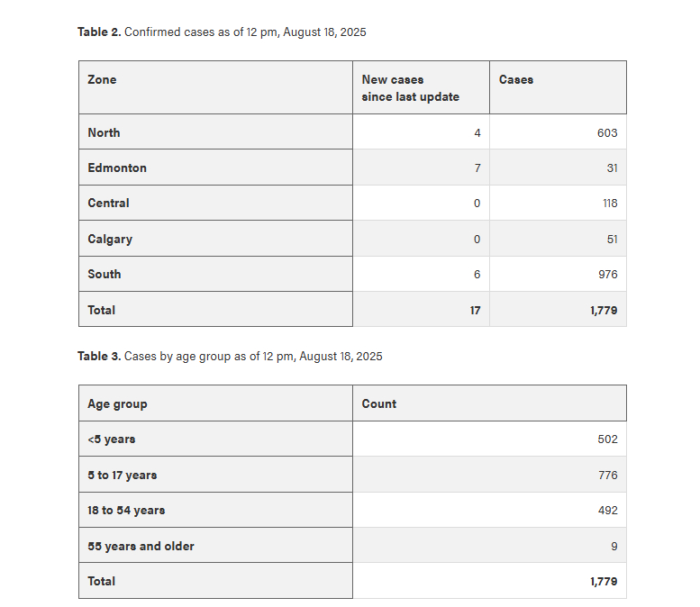Select the "55 years and older" row label
This screenshot has height=607, width=700.
point(141,546)
